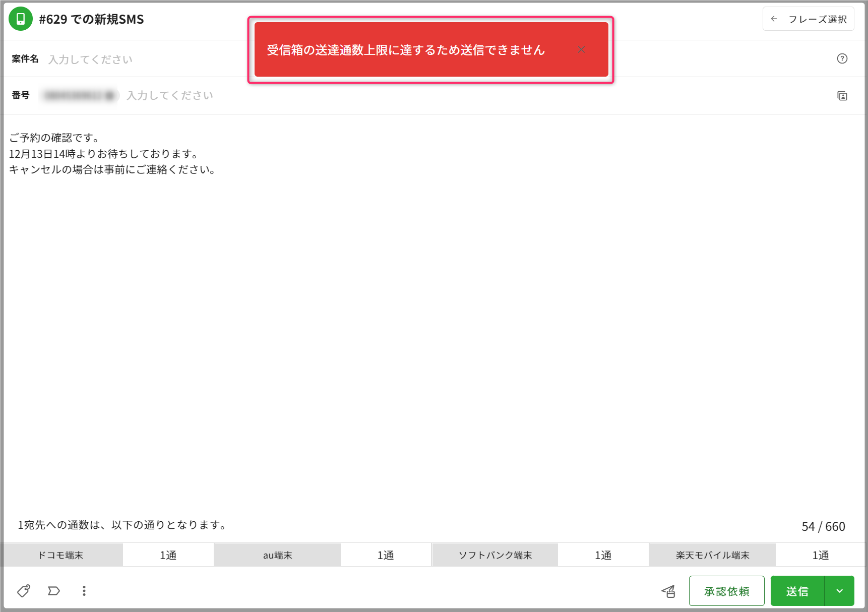Click the 承認依頼 button

coord(726,591)
